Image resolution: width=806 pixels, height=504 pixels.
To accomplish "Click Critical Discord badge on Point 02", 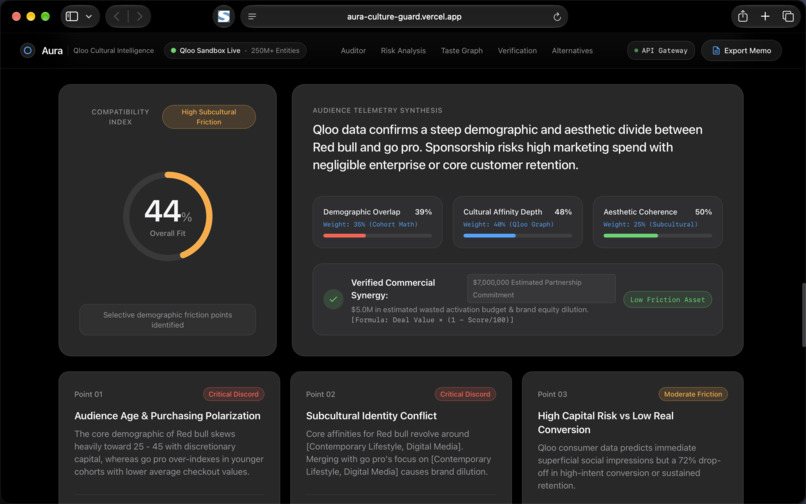I will pos(465,394).
